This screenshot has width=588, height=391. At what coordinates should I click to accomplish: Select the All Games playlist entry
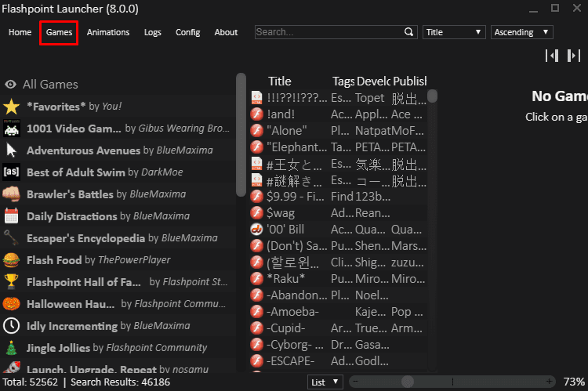click(117, 85)
